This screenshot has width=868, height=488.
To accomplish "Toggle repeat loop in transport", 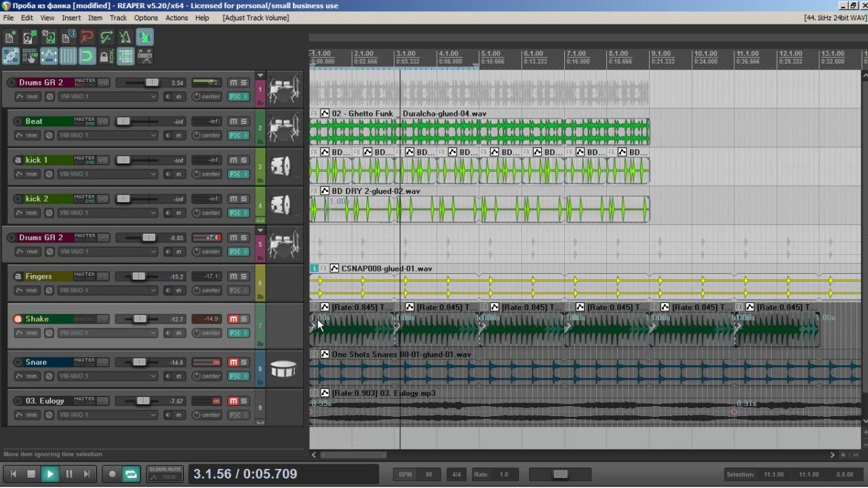I will pyautogui.click(x=131, y=474).
